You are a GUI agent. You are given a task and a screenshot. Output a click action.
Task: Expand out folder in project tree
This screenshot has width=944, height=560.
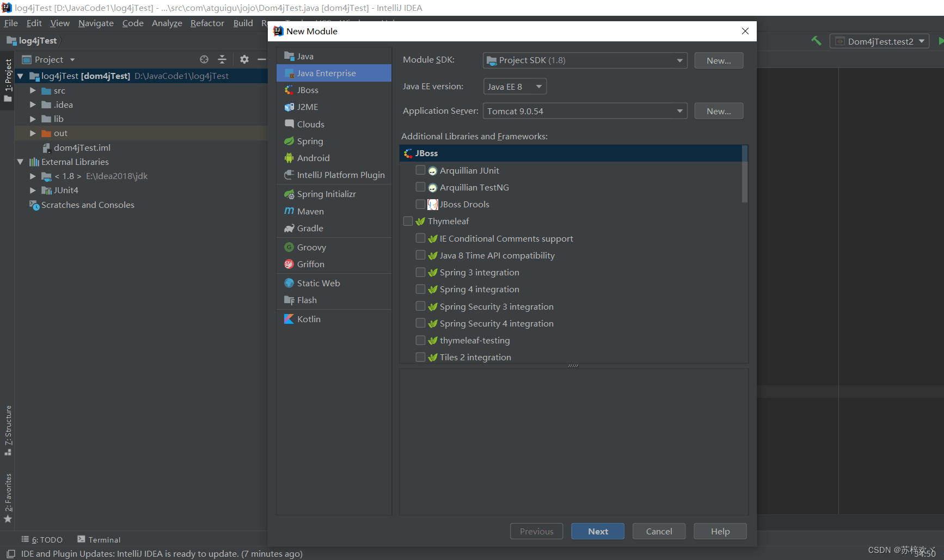pos(33,133)
